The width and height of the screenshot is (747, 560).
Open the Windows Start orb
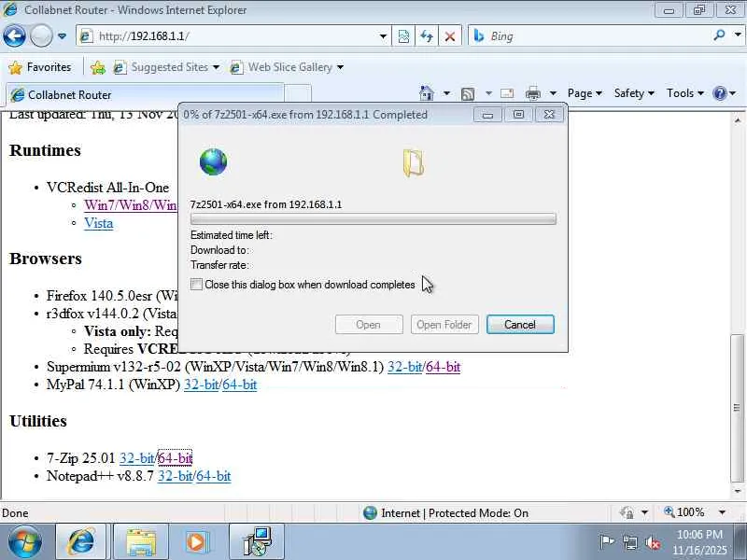pyautogui.click(x=24, y=542)
